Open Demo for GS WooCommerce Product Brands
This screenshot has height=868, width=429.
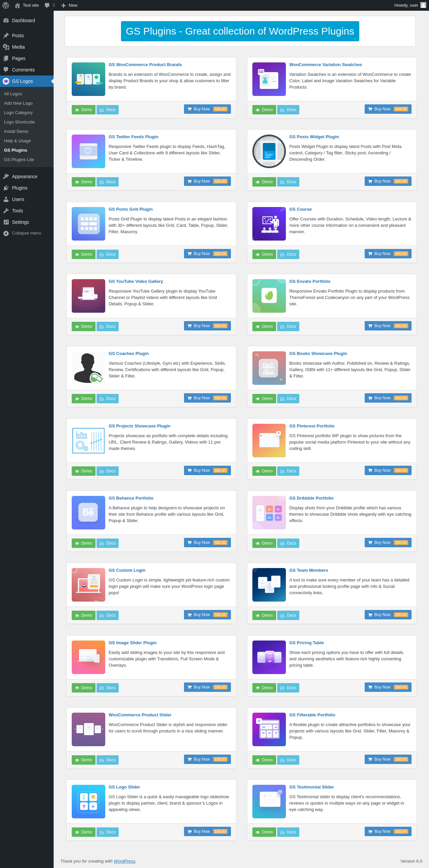[83, 110]
